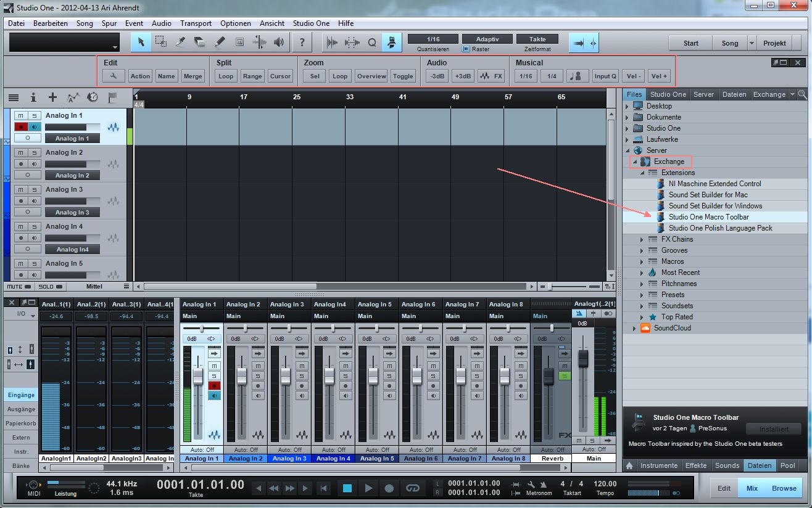Open macro setup wrench icon under Edit
This screenshot has width=812, height=508.
coord(114,76)
